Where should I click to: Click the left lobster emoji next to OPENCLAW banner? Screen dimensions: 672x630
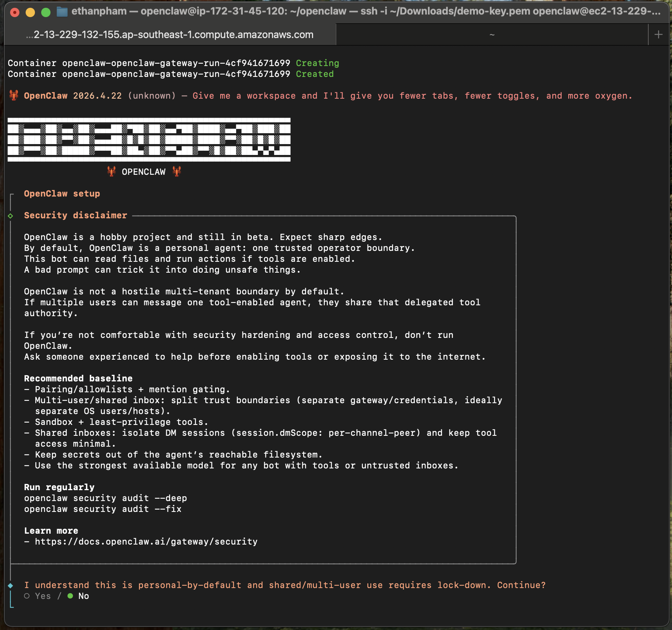coord(111,171)
